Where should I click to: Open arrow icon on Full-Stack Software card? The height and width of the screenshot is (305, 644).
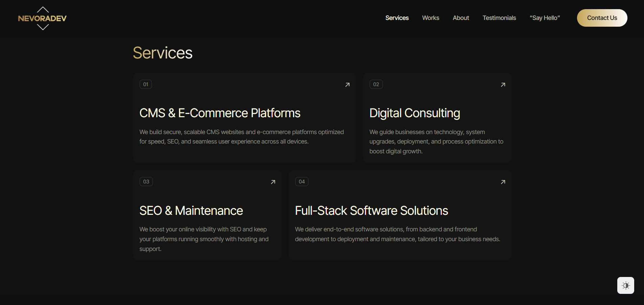click(x=503, y=182)
